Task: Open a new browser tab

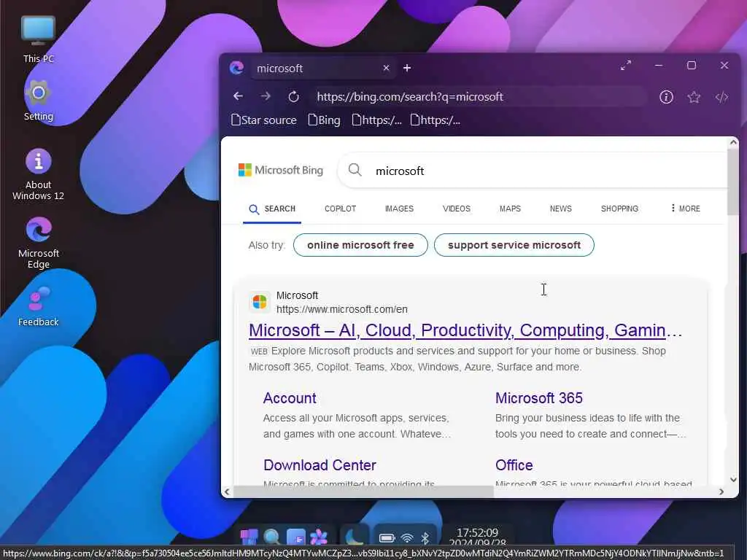Action: pos(407,68)
